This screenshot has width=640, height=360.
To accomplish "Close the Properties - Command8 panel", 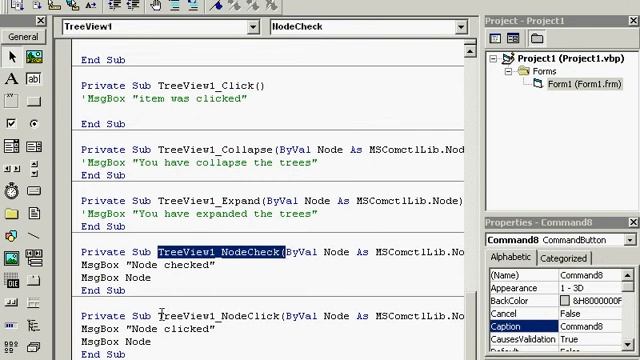I will [633, 222].
